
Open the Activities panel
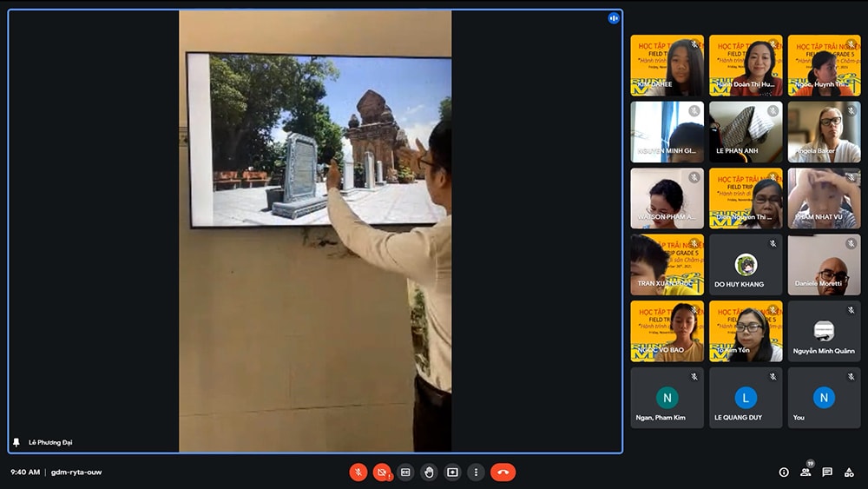849,472
